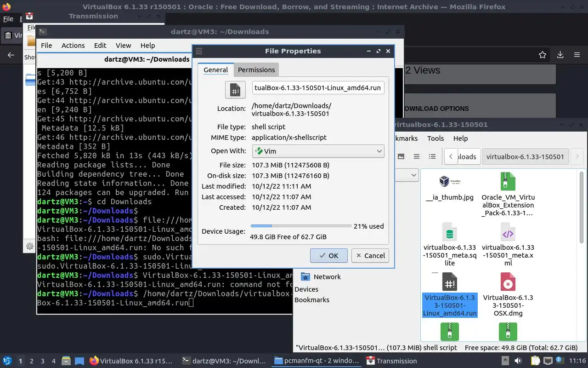
Task: Select the Oracle_VM_VirtualBox_Extension_Pack file
Action: 508,195
